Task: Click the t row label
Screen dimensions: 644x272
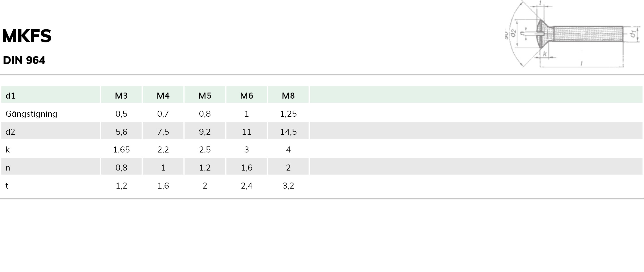Action: click(7, 186)
